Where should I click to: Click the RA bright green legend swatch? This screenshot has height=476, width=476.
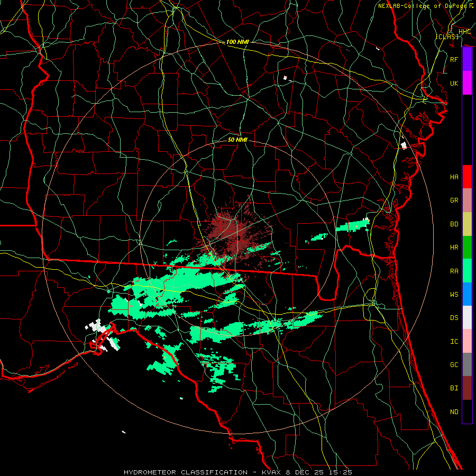coord(467,271)
